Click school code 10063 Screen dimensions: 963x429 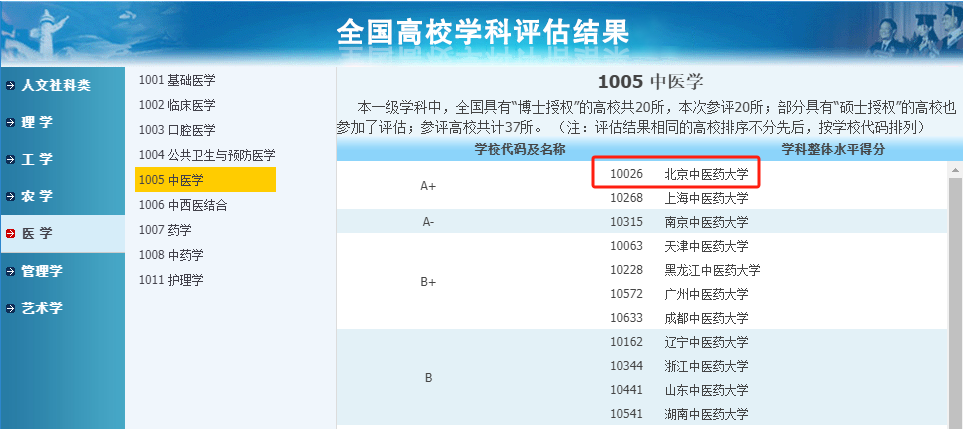click(x=626, y=246)
